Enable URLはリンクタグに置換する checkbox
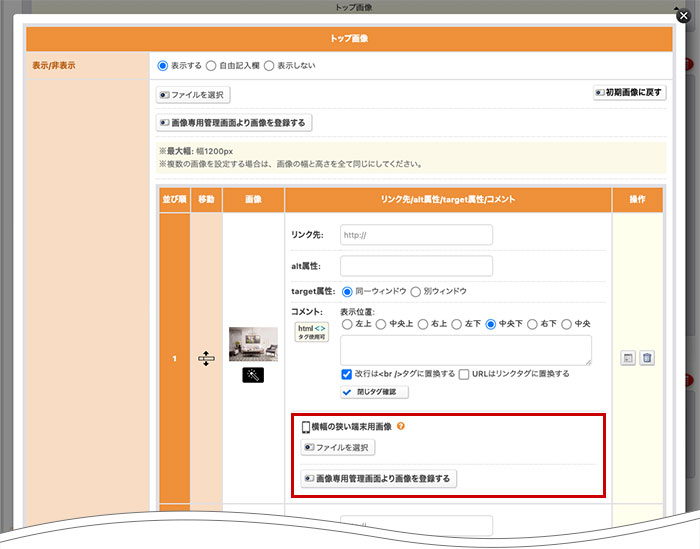The height and width of the screenshot is (549, 700). coord(464,373)
